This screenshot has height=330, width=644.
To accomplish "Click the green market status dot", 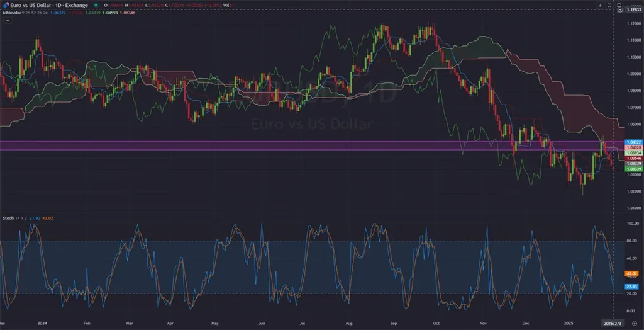I will click(x=96, y=5).
